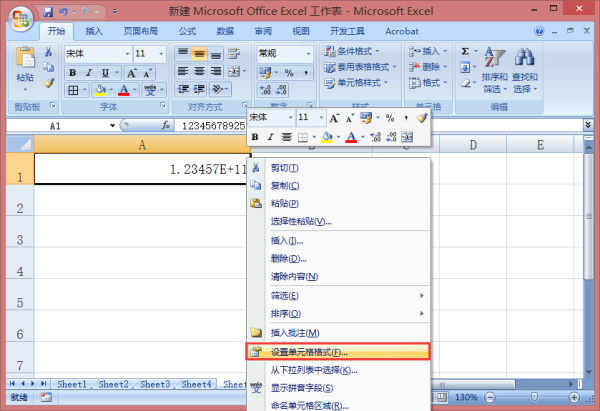The image size is (600, 411).
Task: Increase indent in alignment group
Action: click(199, 89)
